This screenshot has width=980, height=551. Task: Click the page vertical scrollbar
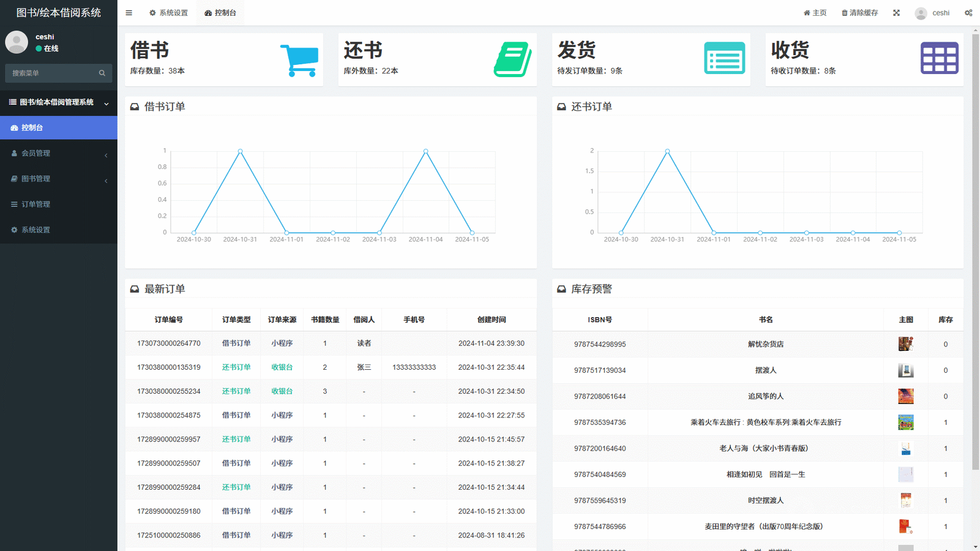click(x=975, y=245)
